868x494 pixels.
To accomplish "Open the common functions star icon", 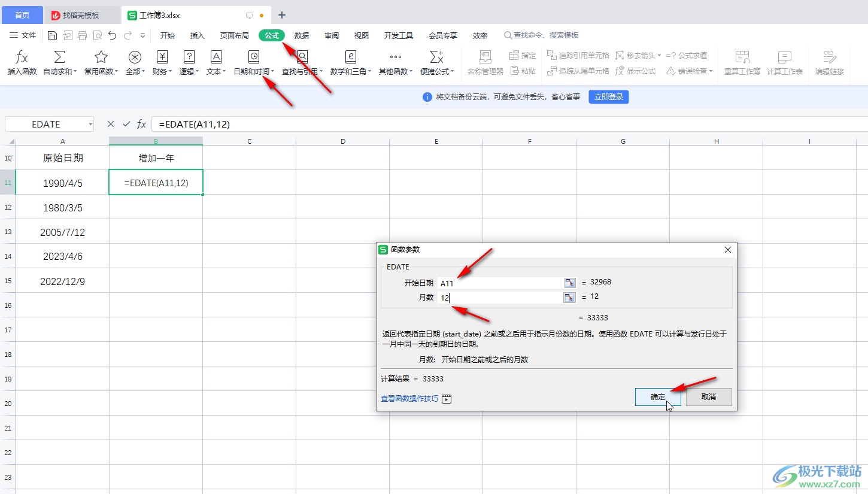I will (x=101, y=57).
